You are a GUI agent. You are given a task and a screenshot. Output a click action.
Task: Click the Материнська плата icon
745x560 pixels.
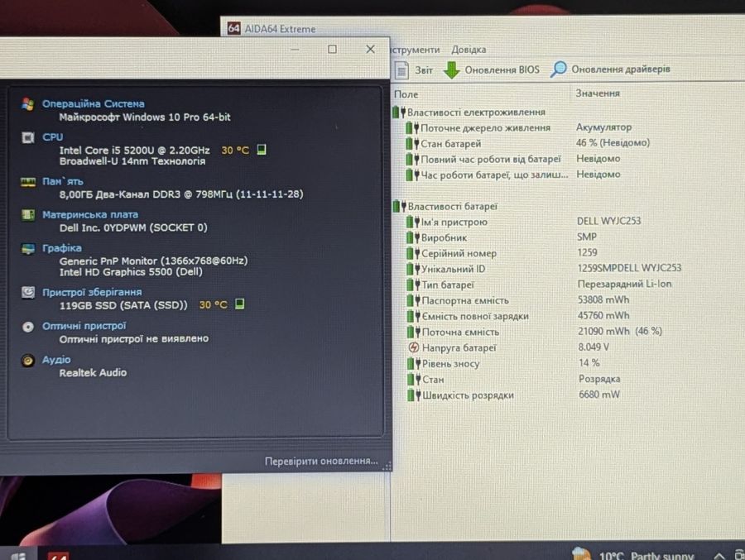click(x=28, y=215)
